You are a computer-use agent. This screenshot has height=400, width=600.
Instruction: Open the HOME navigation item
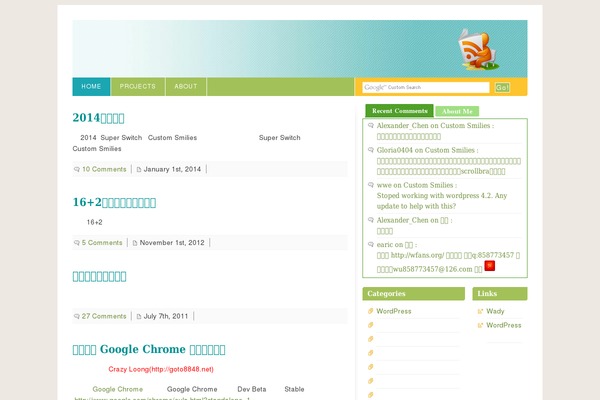[91, 87]
